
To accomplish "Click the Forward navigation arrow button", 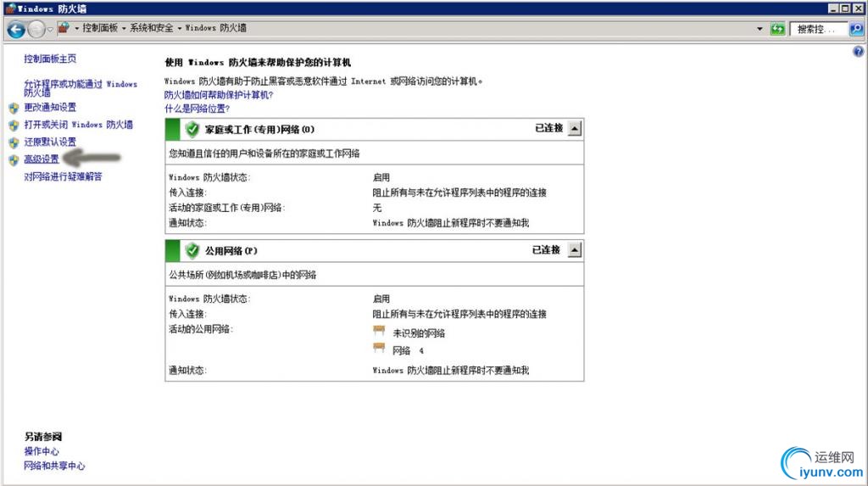I will pyautogui.click(x=36, y=30).
